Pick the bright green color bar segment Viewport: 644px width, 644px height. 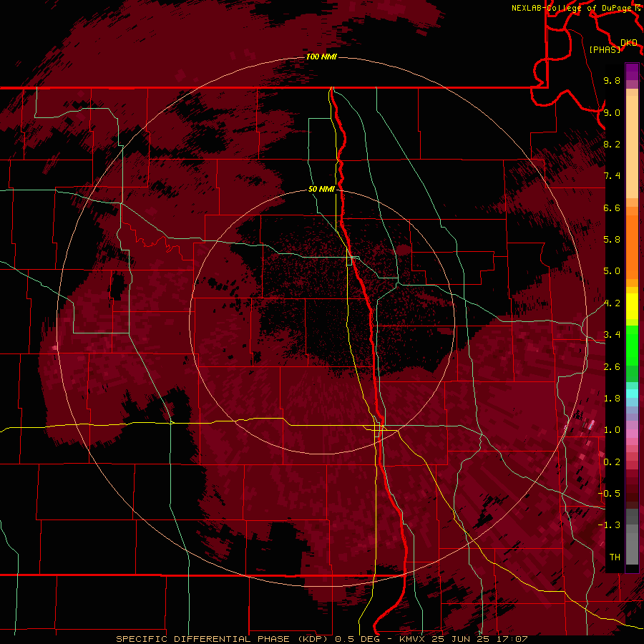pos(632,345)
